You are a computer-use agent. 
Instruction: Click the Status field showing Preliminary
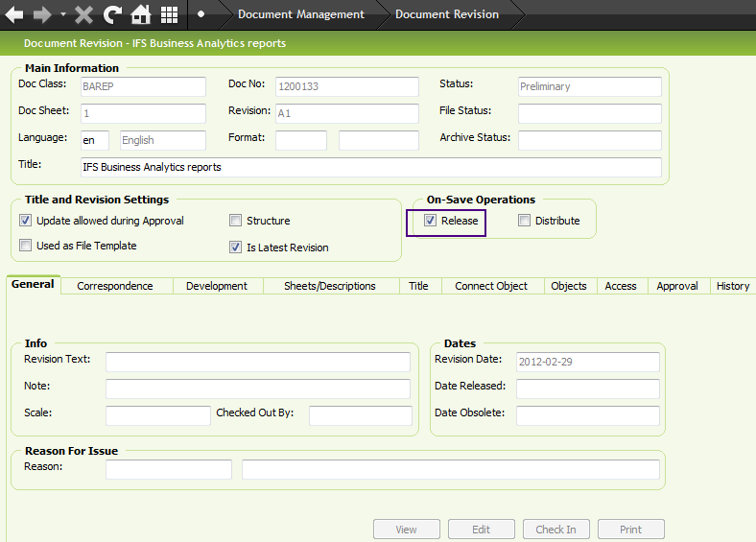[x=590, y=86]
